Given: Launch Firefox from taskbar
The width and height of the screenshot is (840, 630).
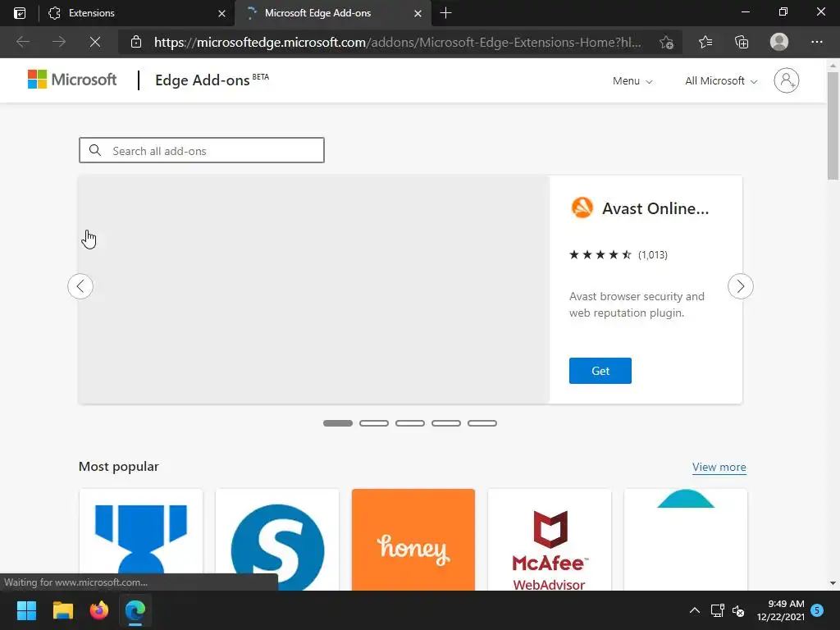Looking at the screenshot, I should point(99,610).
